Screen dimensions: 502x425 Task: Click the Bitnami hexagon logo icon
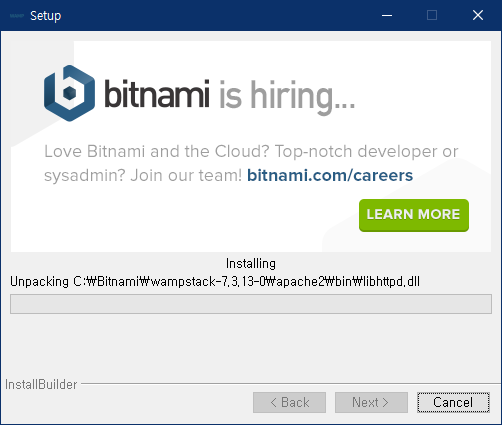coord(69,93)
